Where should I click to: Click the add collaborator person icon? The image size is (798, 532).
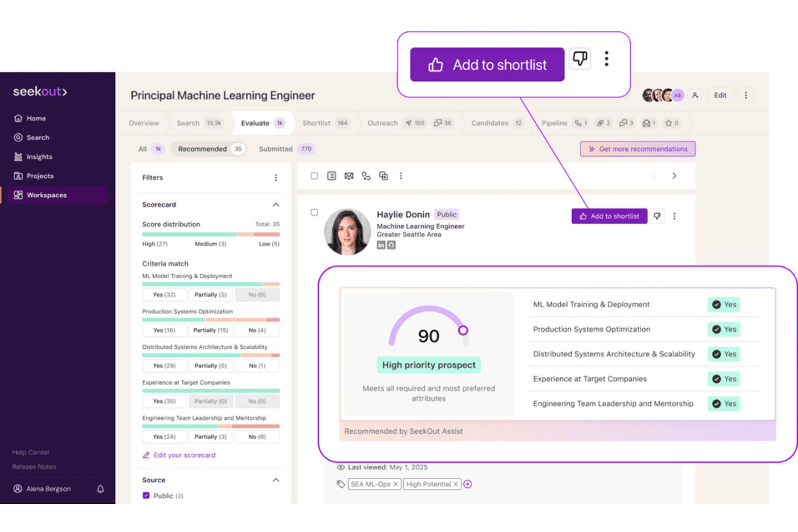point(695,95)
